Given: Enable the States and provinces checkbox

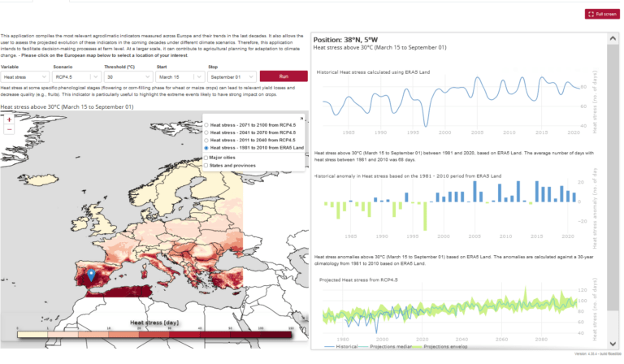Looking at the screenshot, I should tap(206, 166).
